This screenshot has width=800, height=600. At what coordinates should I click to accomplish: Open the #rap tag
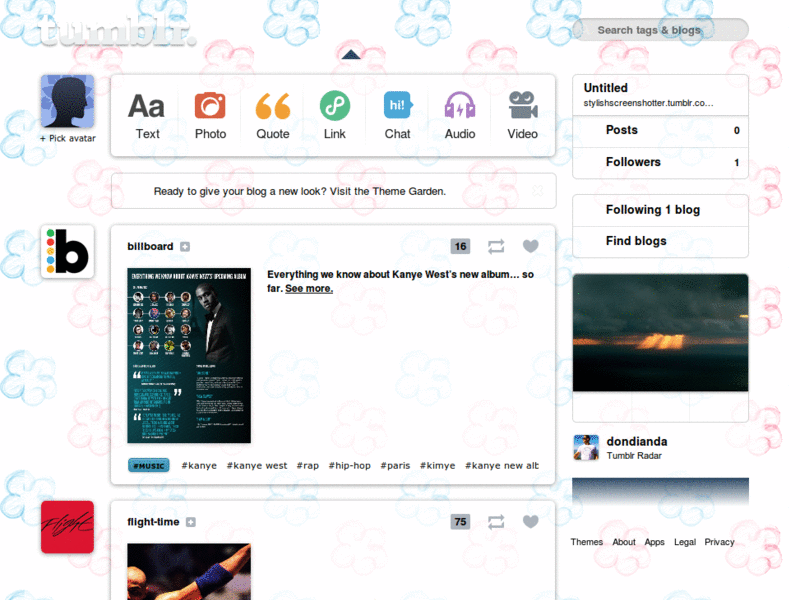tap(308, 465)
